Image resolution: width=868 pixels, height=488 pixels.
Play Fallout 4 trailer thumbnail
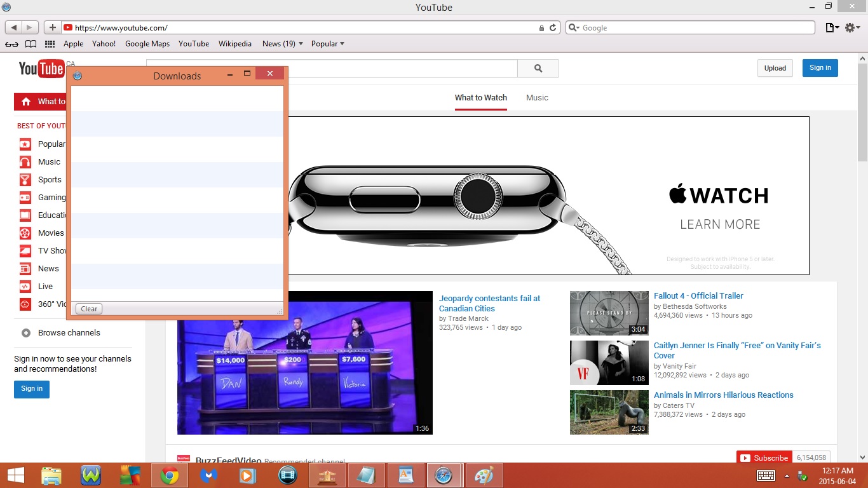[x=609, y=313]
